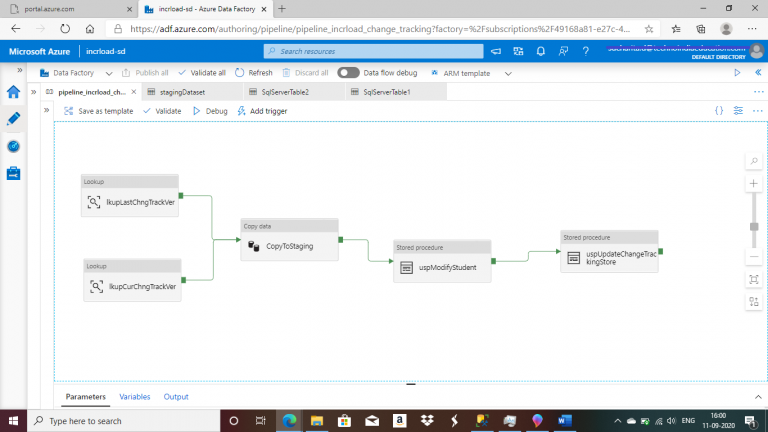Click the Search resources field
The width and height of the screenshot is (768, 432).
tap(373, 51)
